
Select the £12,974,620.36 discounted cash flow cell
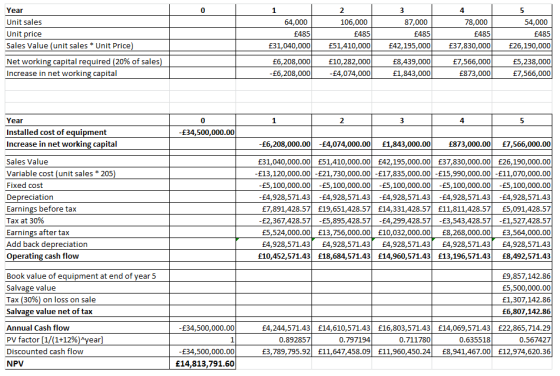tap(521, 351)
